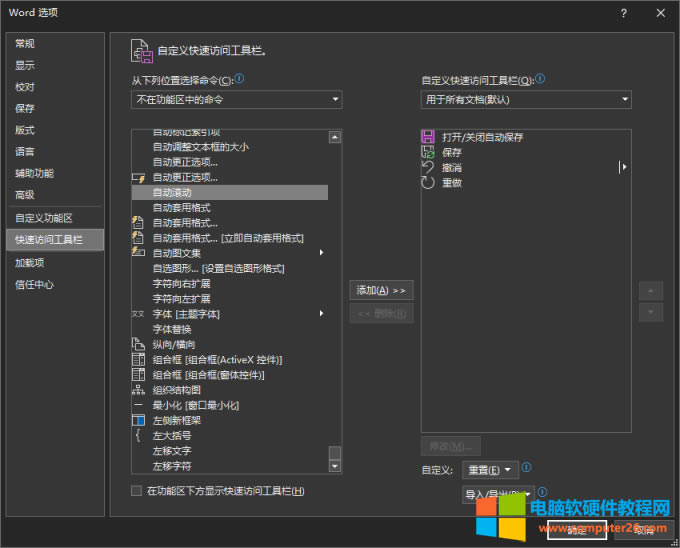Screen dimensions: 680x548
Task: Switch to the 自定义功能区 category
Action: click(44, 218)
